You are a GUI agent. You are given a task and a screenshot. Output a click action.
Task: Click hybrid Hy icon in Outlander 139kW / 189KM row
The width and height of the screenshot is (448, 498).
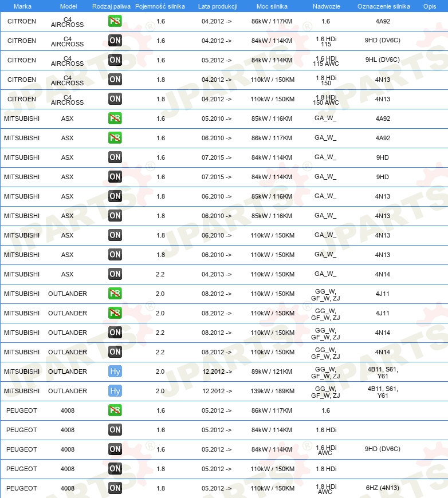115,391
